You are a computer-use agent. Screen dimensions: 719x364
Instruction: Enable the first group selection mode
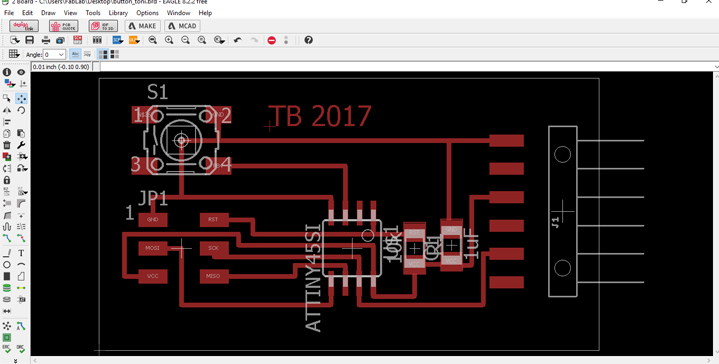point(103,55)
